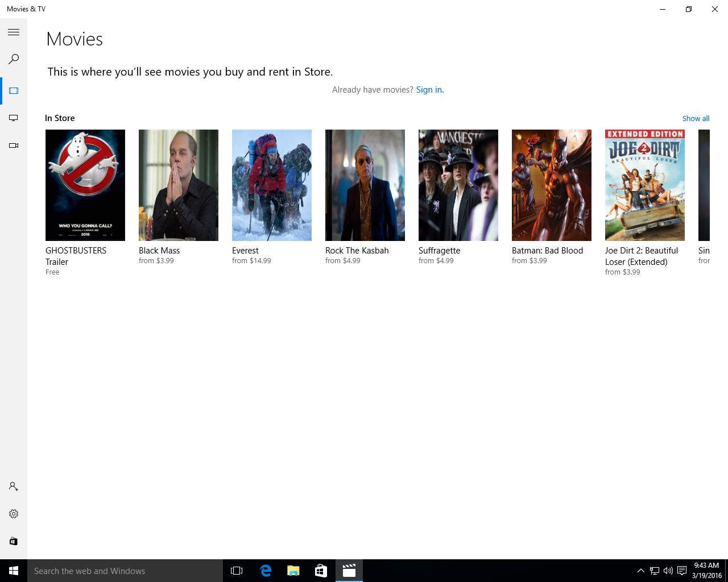Click the Everest title text
Viewport: 728px width, 582px height.
pos(245,251)
